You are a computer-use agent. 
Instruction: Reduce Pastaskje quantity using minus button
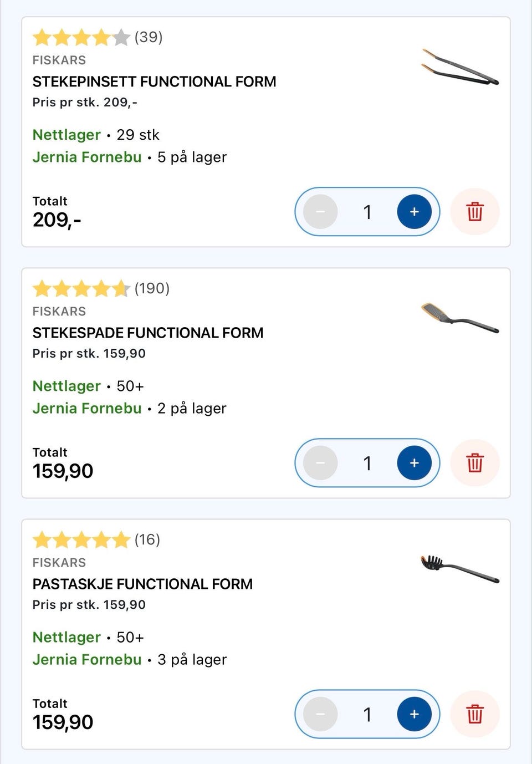(x=320, y=714)
